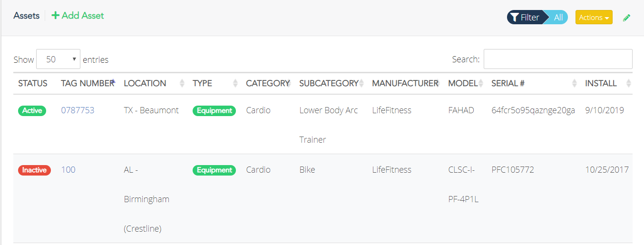Open the Show entries count dropdown
Image resolution: width=644 pixels, height=245 pixels.
click(58, 59)
